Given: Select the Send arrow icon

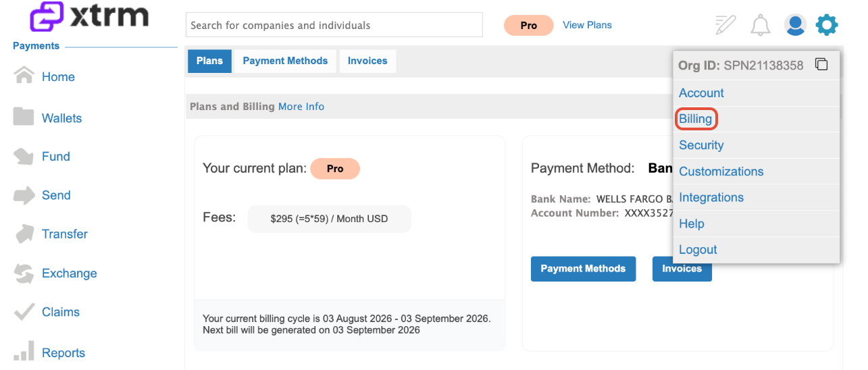Looking at the screenshot, I should (24, 195).
